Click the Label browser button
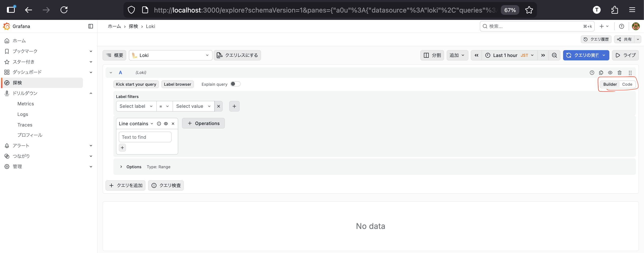 177,84
